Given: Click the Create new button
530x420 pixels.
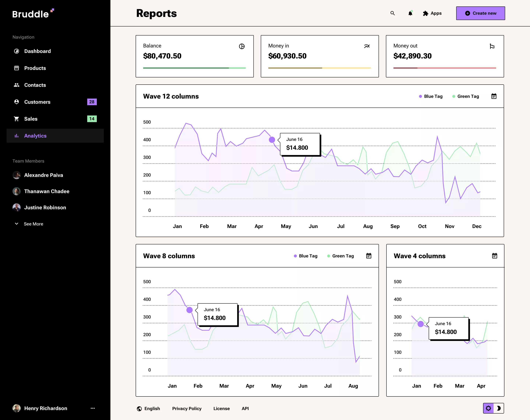Looking at the screenshot, I should pos(480,13).
